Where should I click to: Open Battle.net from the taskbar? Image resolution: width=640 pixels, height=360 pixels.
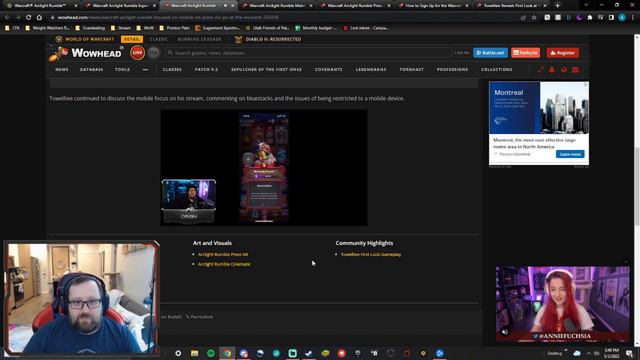pyautogui.click(x=439, y=353)
